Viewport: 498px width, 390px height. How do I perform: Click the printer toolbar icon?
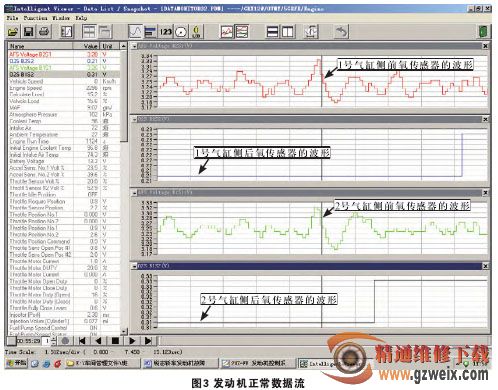tap(44, 32)
